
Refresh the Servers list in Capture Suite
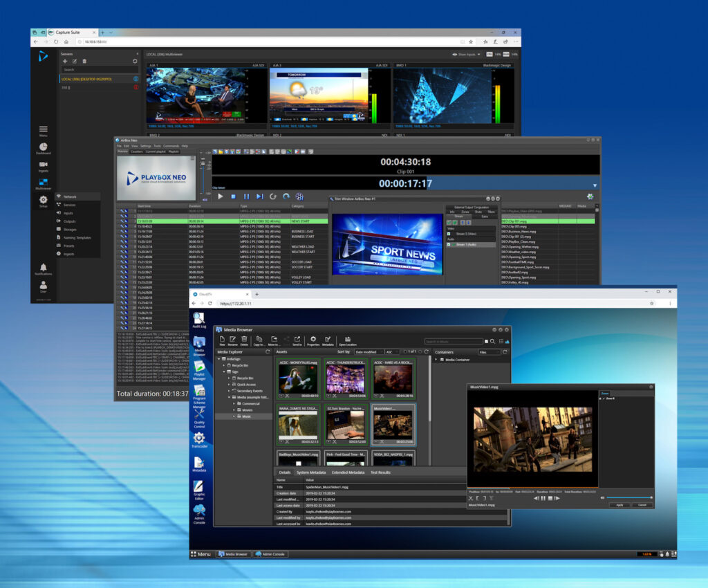135,62
